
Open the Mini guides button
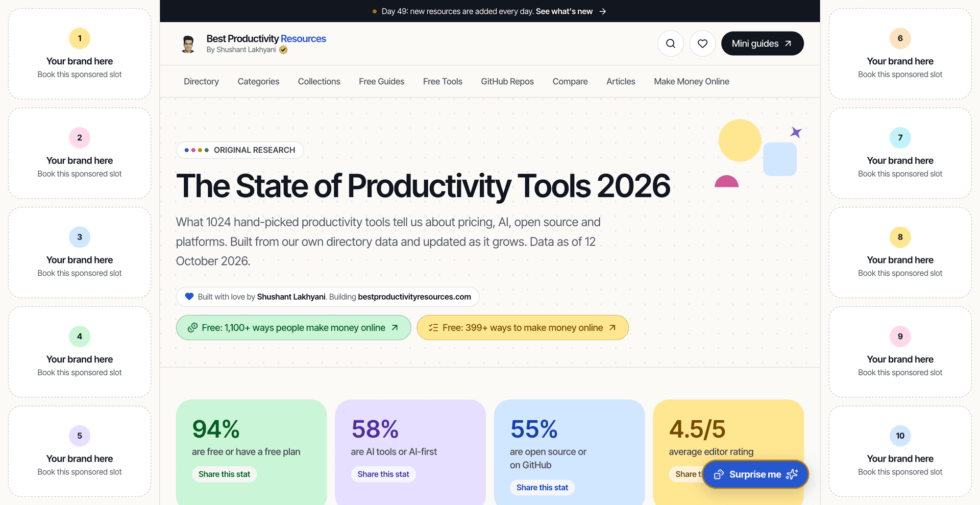pos(762,43)
